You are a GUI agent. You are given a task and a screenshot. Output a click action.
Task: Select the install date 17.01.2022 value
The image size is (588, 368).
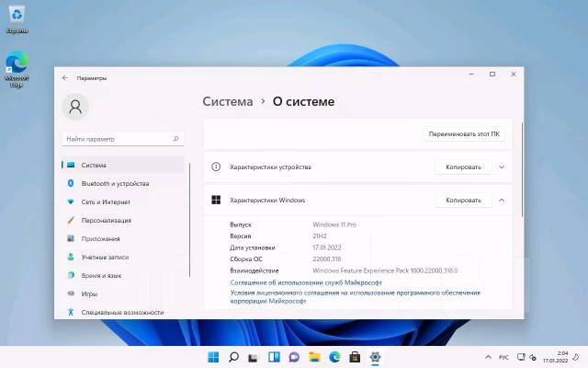(327, 247)
